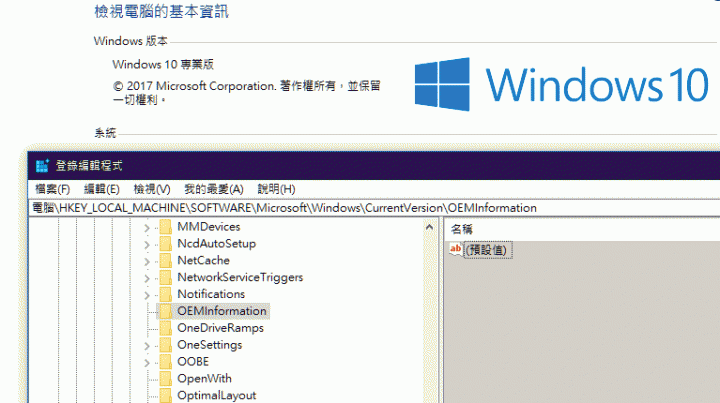Select the Notifications tree label
Screen dimensions: 720x403
coord(211,294)
